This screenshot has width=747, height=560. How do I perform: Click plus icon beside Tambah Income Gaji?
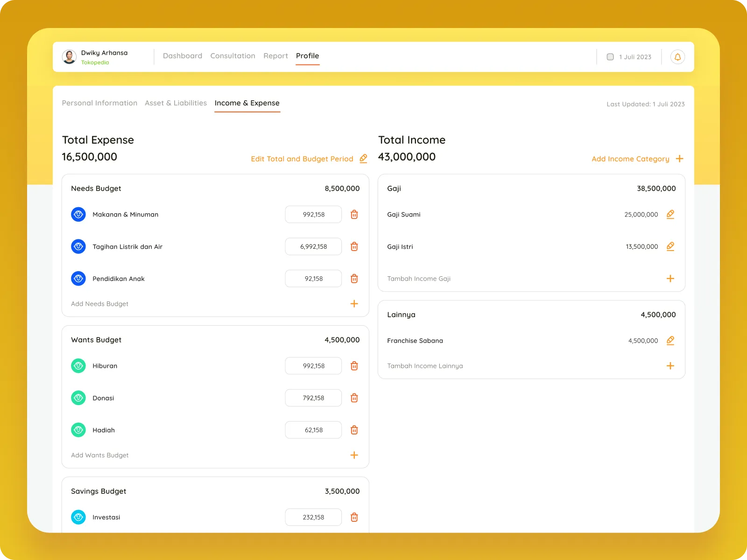(670, 279)
